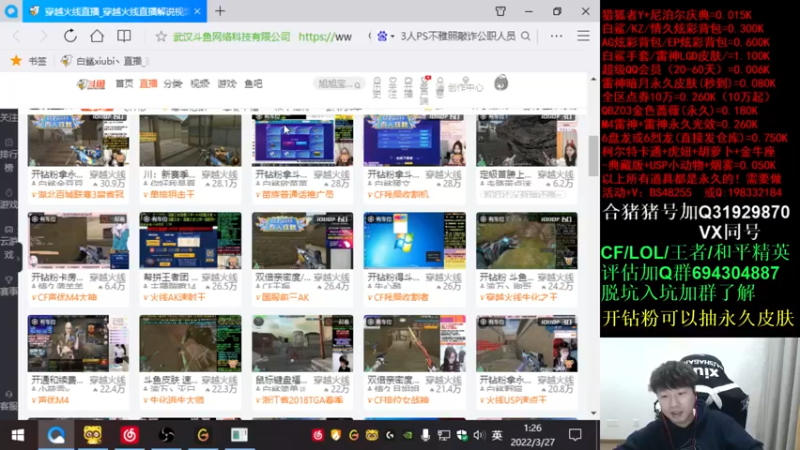Screen dimensions: 800x450
Task: Open 游戏 in left sidebar
Action: point(9,199)
